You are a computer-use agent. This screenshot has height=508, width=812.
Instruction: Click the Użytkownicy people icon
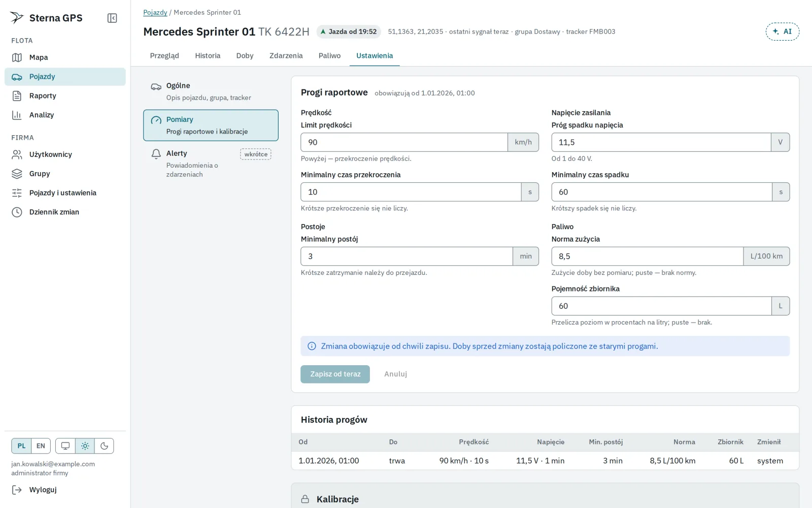click(x=17, y=154)
